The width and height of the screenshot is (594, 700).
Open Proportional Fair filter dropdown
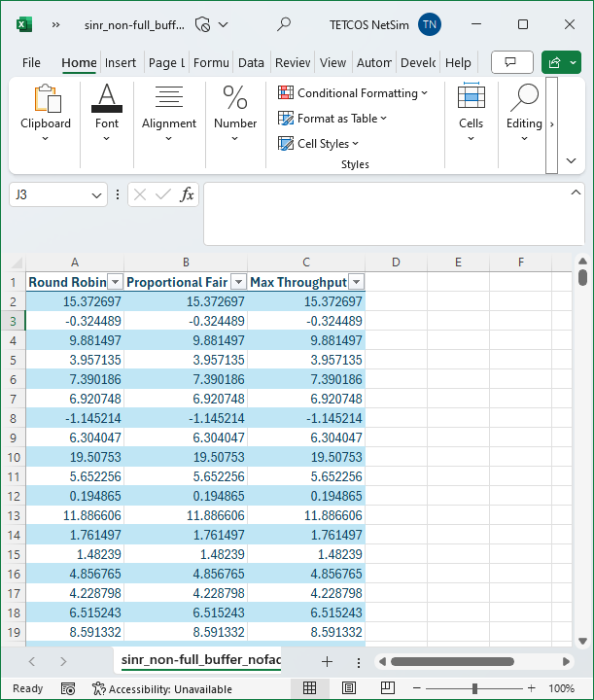click(x=239, y=282)
